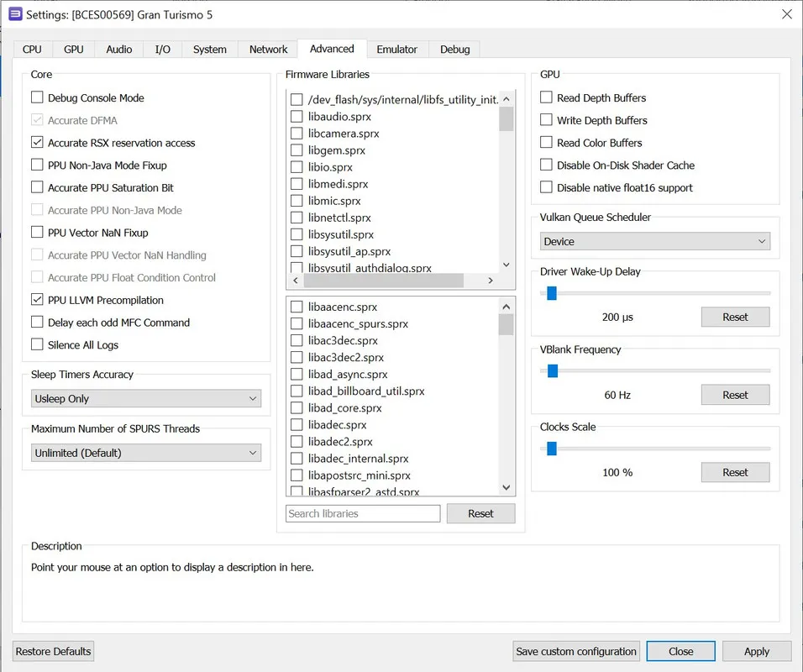
Task: Close the settings window with the X
Action: pyautogui.click(x=787, y=13)
